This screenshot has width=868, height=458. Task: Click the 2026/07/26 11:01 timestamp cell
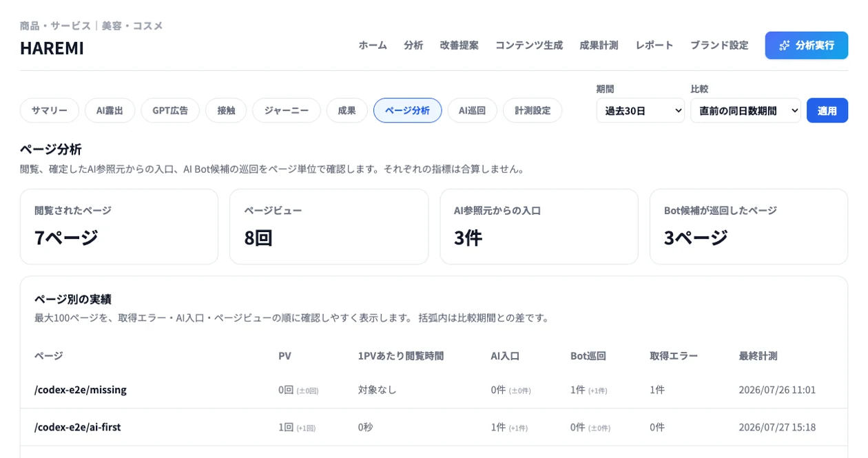point(777,390)
